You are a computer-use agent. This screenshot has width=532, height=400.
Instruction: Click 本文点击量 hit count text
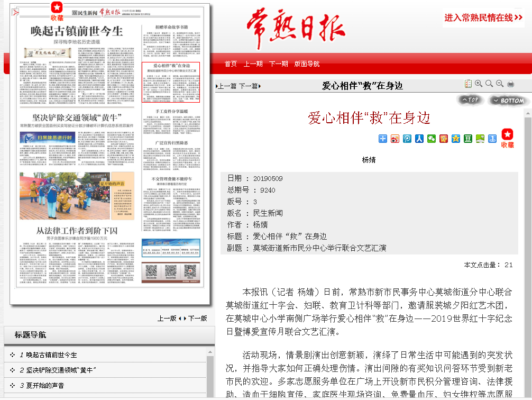(x=488, y=265)
